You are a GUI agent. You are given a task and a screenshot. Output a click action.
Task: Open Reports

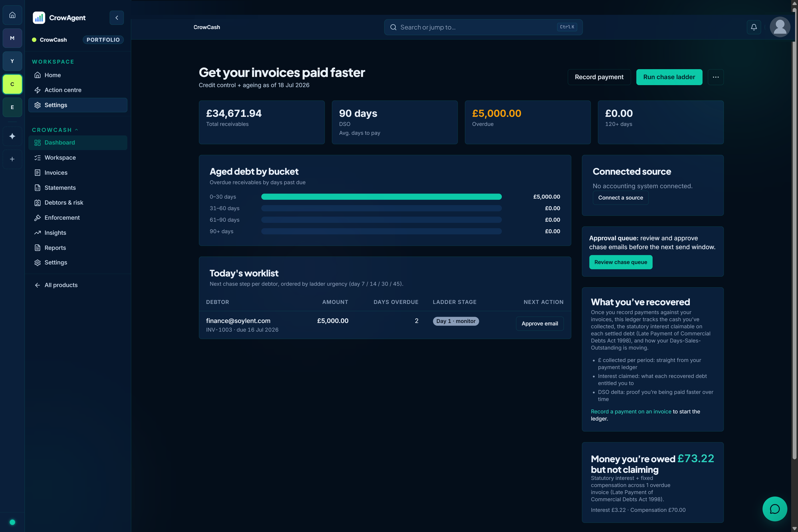tap(78, 248)
